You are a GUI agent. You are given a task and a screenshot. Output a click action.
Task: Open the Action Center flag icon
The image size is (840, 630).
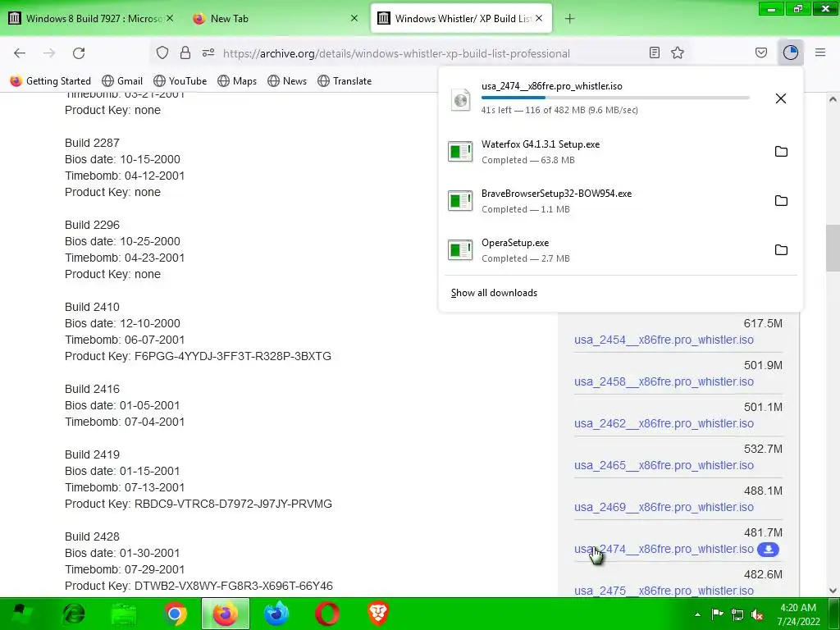click(x=717, y=614)
